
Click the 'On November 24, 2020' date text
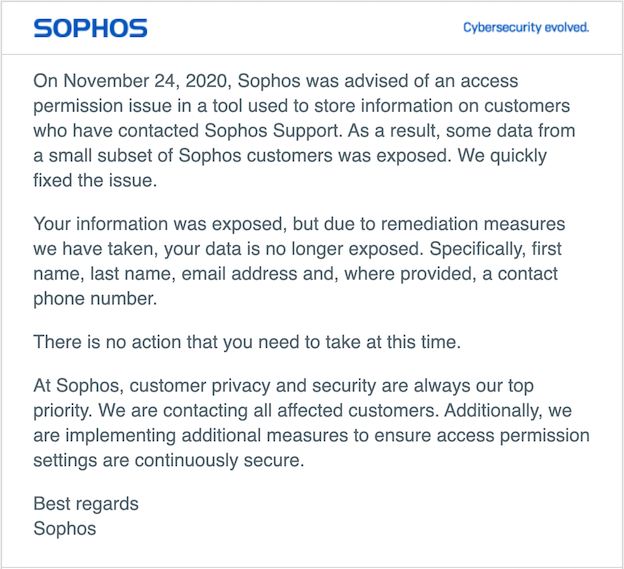130,81
